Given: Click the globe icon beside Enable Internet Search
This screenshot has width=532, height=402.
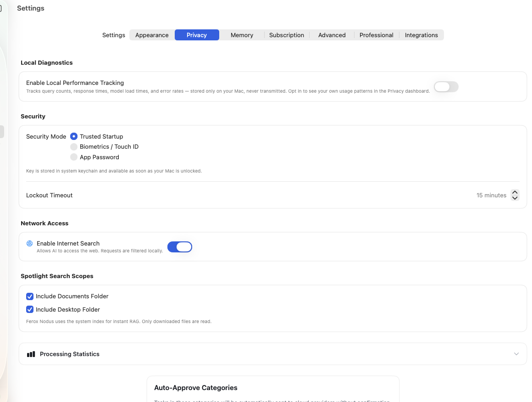Looking at the screenshot, I should [29, 243].
